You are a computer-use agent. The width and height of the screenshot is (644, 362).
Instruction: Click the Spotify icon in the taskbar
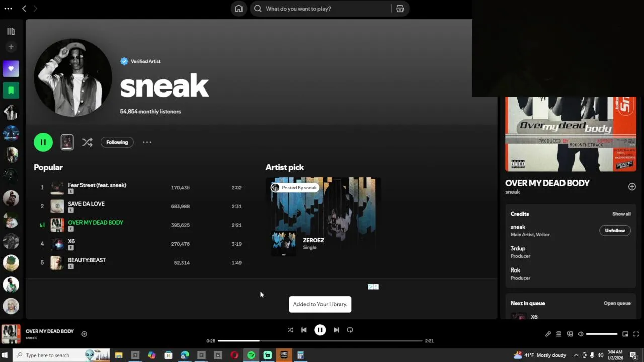coord(251,355)
